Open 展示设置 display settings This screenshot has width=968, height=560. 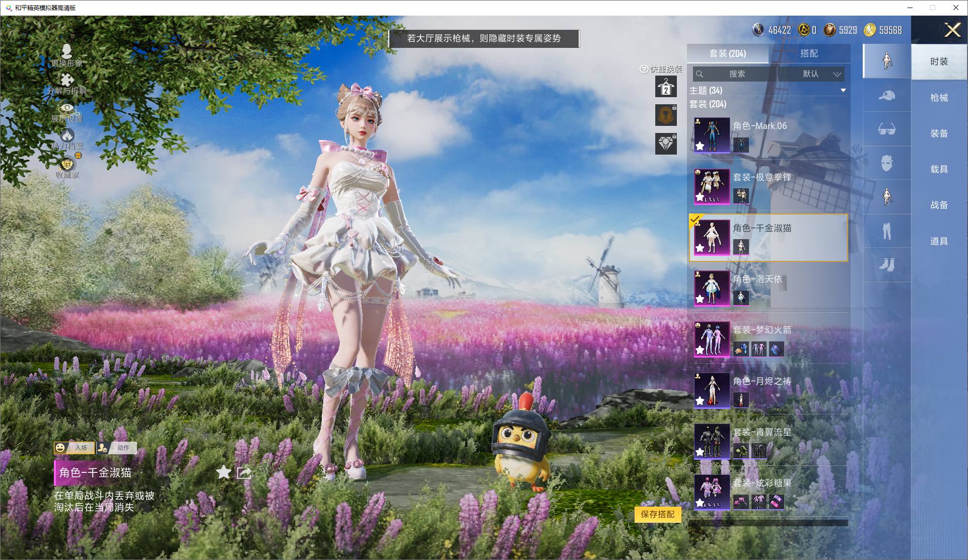tap(66, 108)
